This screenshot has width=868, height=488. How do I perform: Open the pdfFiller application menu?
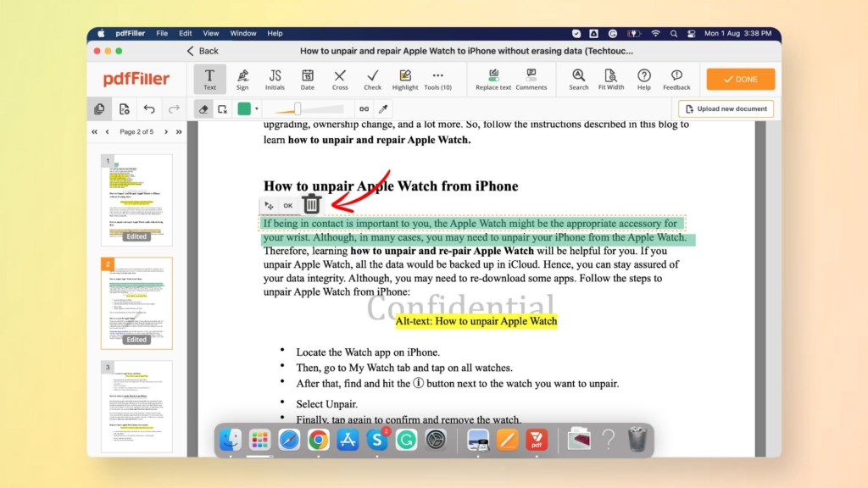click(x=130, y=33)
